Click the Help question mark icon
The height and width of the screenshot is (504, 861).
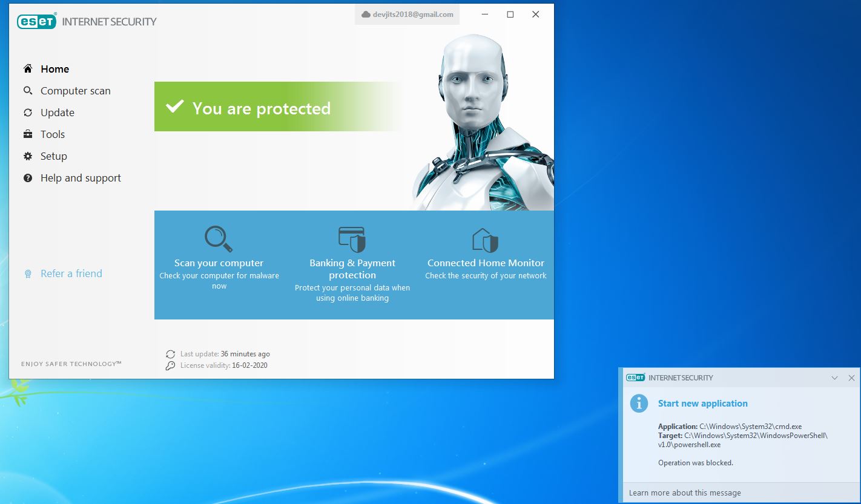[x=28, y=178]
